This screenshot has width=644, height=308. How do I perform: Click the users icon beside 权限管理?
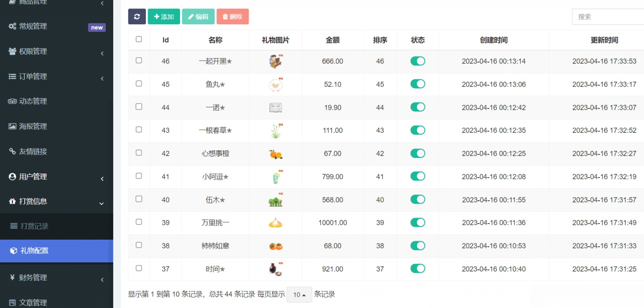coord(13,52)
